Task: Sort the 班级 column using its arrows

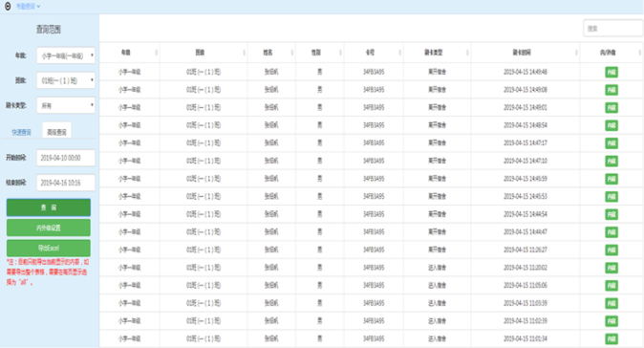Action: click(244, 53)
